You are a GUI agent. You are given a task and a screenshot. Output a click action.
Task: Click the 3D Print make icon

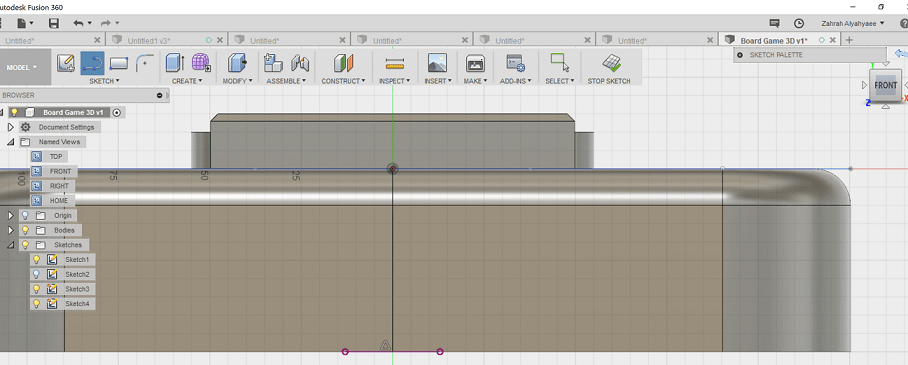[x=475, y=63]
